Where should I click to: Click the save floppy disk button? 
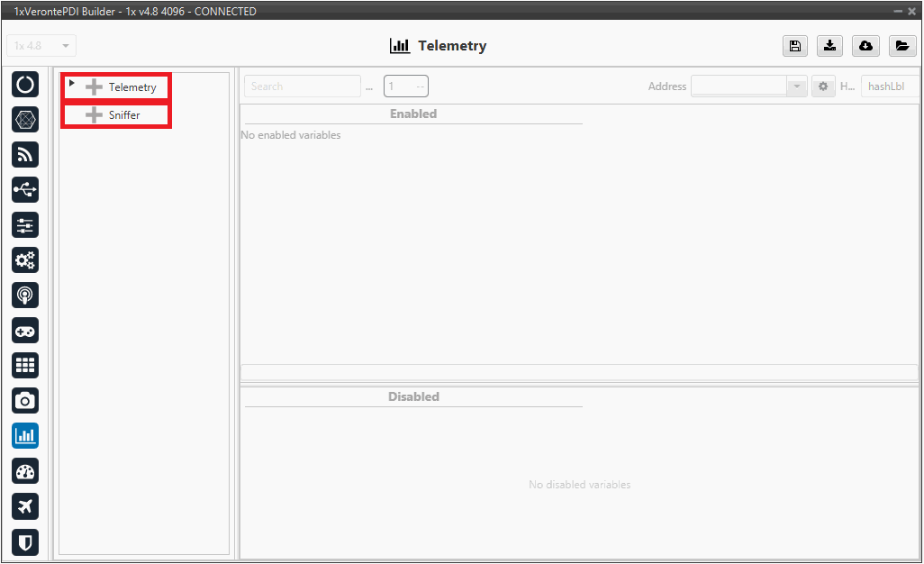click(794, 47)
